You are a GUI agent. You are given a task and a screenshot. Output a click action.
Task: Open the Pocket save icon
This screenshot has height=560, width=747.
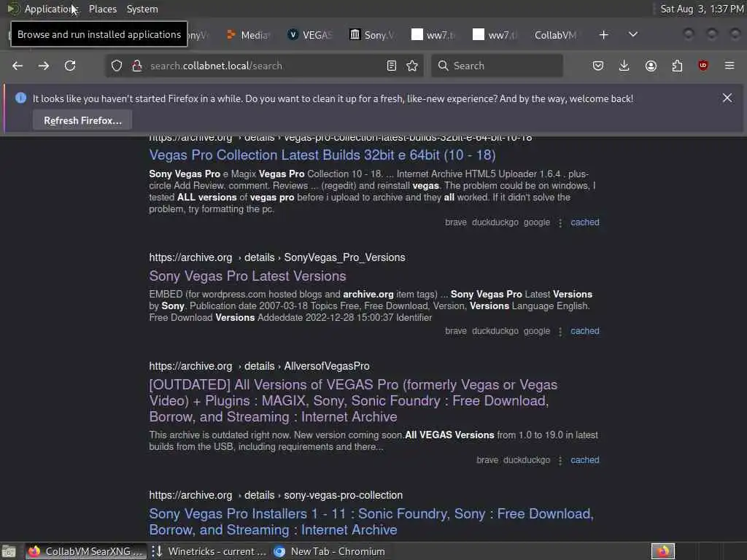coord(598,66)
